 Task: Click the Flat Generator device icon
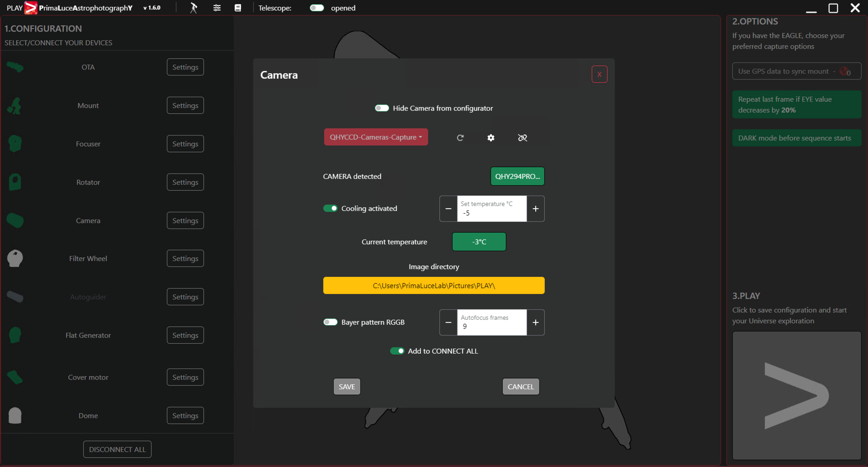coord(15,335)
